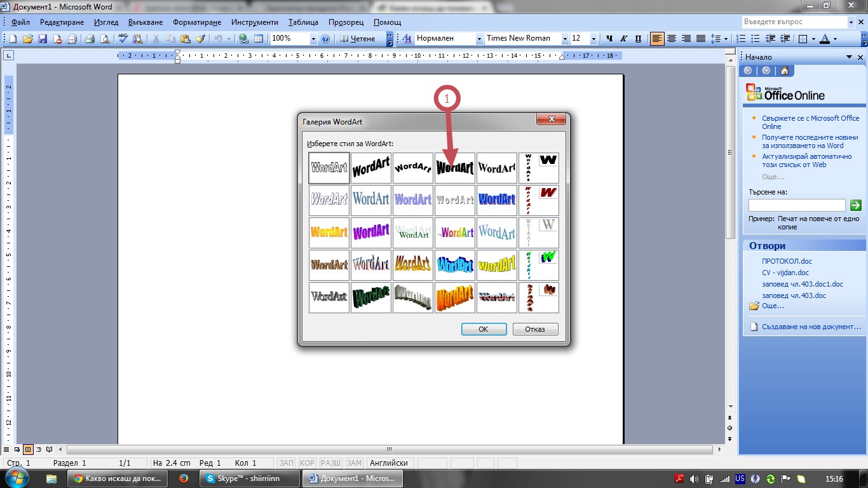Click the Open folder toolbar icon

point(28,39)
